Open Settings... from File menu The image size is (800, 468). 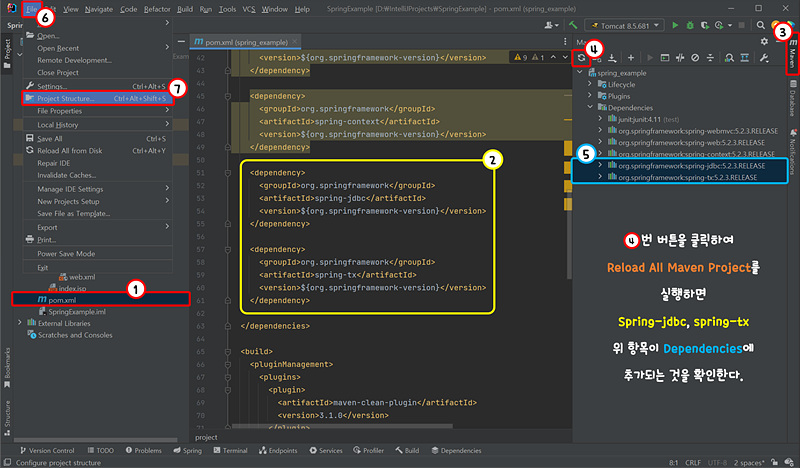97,86
